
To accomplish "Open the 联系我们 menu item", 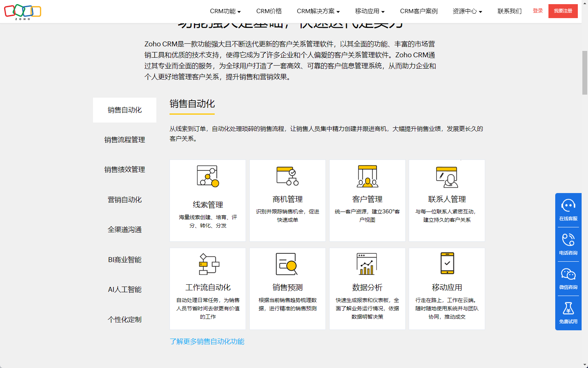I will pyautogui.click(x=510, y=11).
